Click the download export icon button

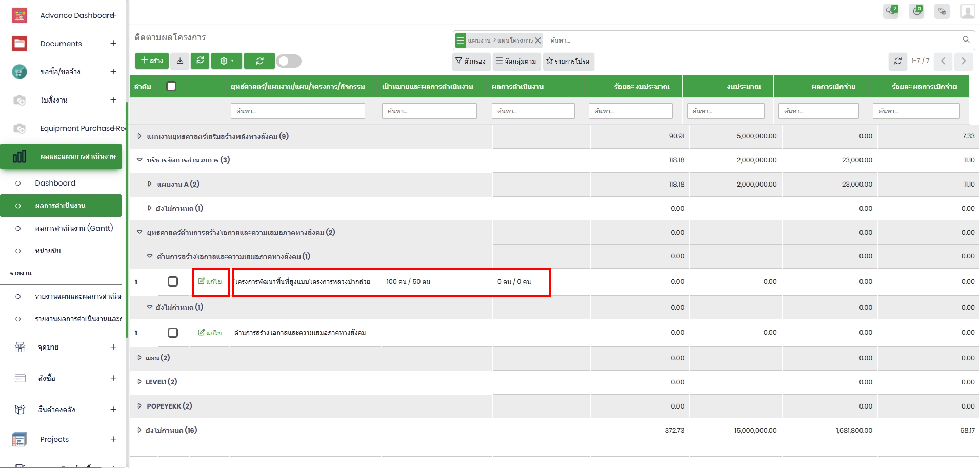[x=180, y=61]
